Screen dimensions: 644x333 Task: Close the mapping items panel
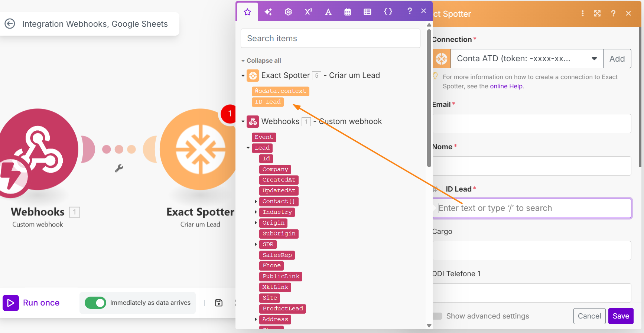pos(423,11)
